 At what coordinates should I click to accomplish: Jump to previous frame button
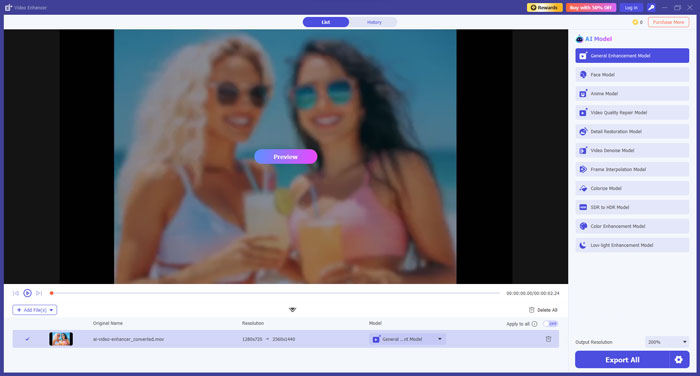coord(16,293)
